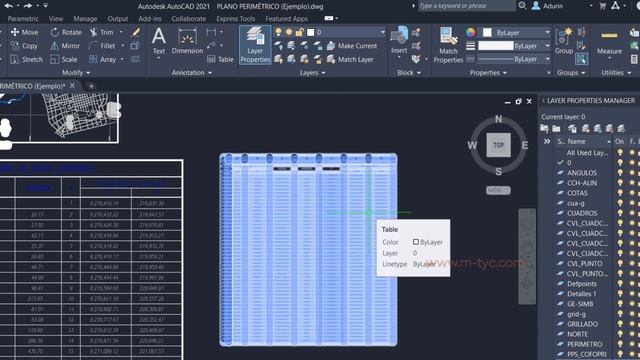Toggle On bulb for layer COTAS
The width and height of the screenshot is (640, 360).
(x=620, y=193)
